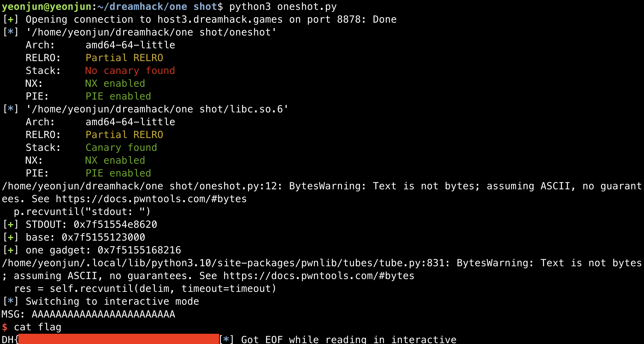
Task: Click the red 'No canary found' text
Action: click(x=130, y=71)
